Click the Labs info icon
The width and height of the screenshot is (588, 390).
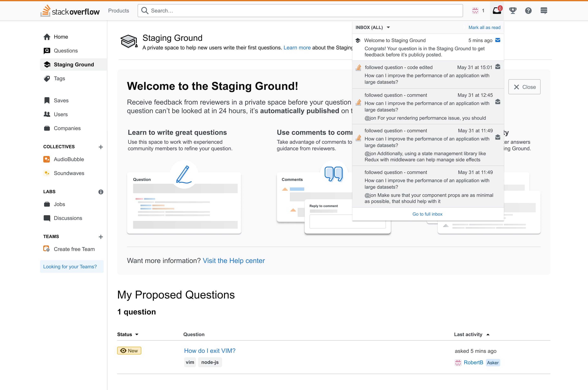(x=101, y=192)
